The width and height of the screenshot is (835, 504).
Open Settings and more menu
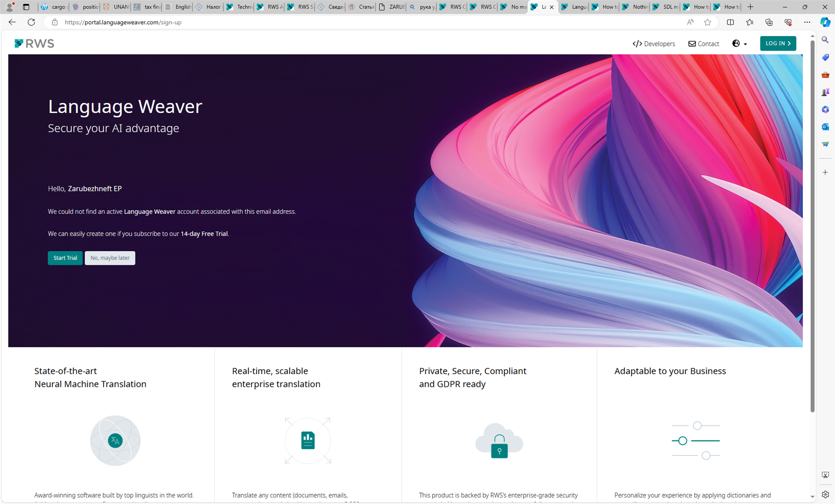coord(807,22)
